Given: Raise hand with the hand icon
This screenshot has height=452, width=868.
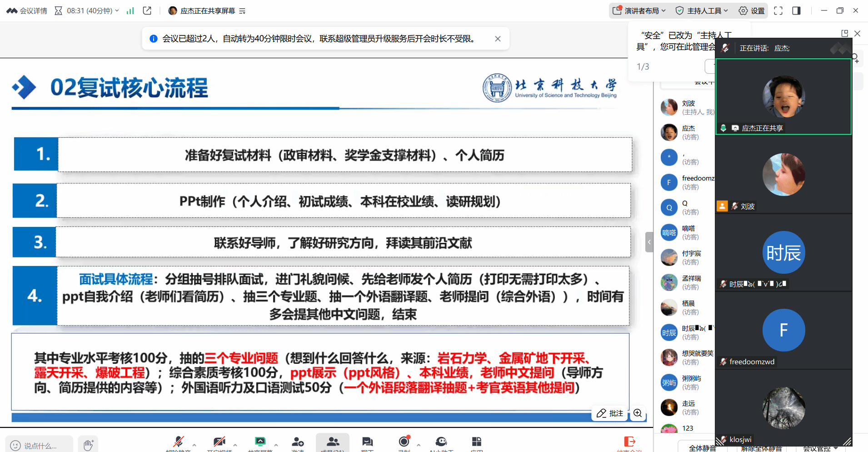Looking at the screenshot, I should [88, 445].
